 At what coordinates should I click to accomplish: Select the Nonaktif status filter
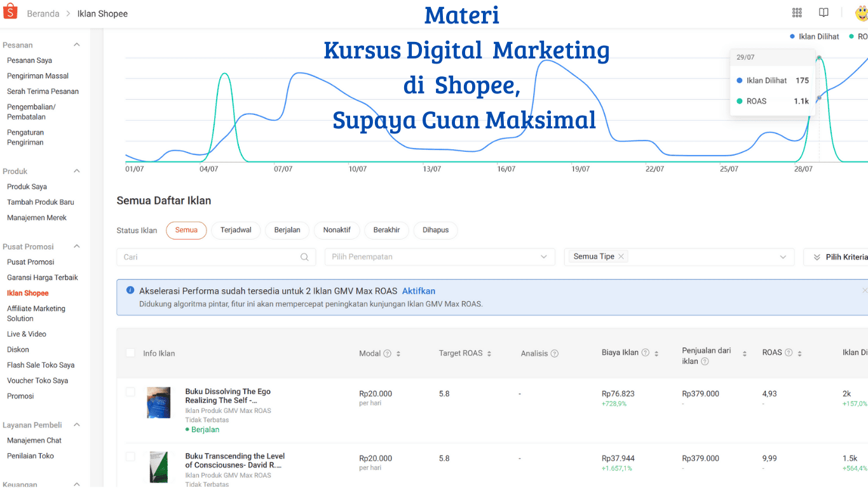337,230
